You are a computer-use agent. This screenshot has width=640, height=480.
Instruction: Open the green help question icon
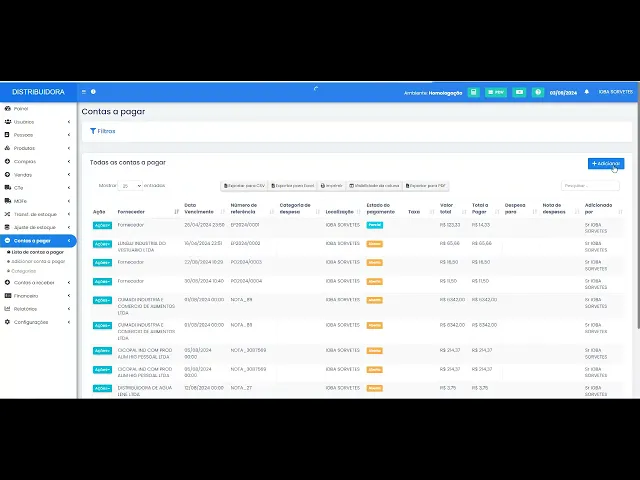click(538, 92)
